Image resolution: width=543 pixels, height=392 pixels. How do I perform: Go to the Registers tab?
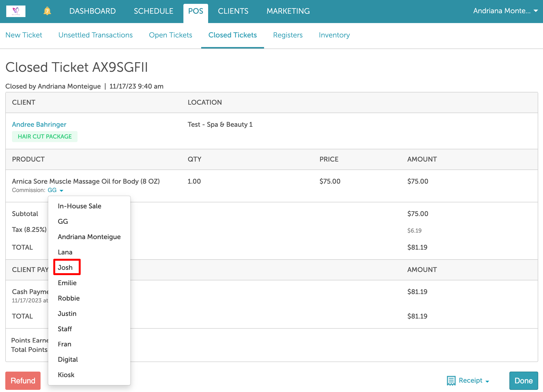288,35
